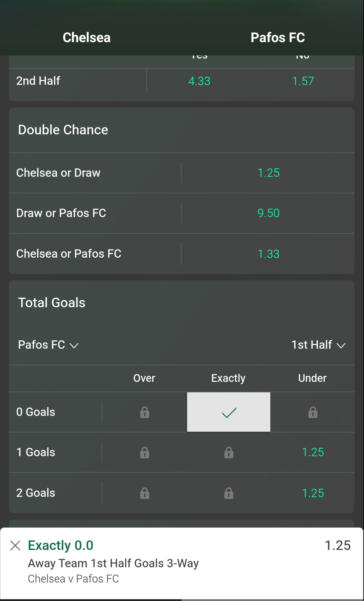This screenshot has width=364, height=601.
Task: Deselect the checked Exactly 0 Goals selection
Action: pyautogui.click(x=229, y=412)
